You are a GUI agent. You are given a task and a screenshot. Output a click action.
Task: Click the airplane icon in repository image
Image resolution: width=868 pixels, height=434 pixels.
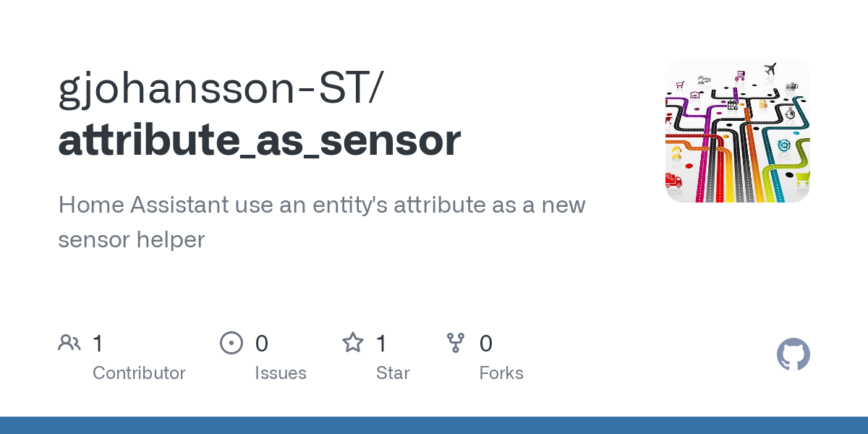[770, 70]
